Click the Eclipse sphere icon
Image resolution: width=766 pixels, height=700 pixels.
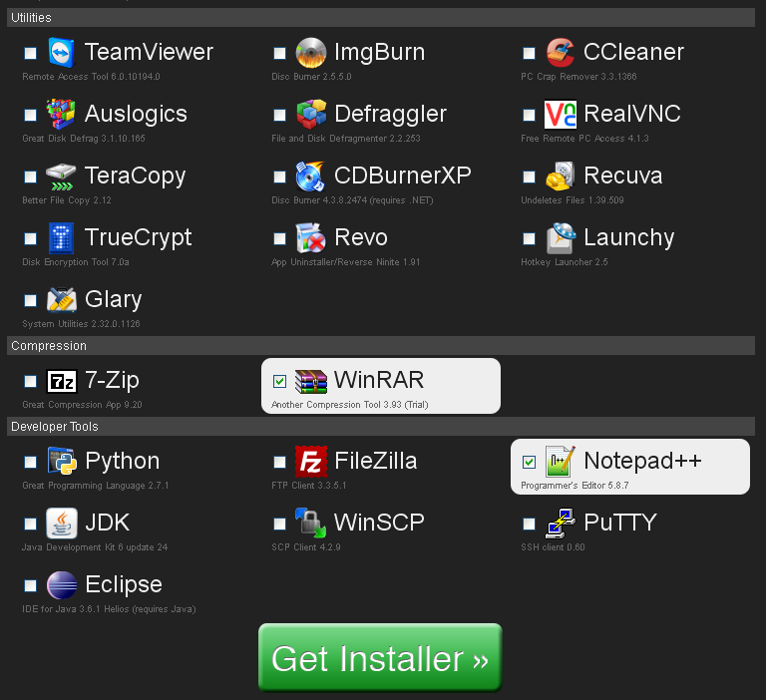62,584
